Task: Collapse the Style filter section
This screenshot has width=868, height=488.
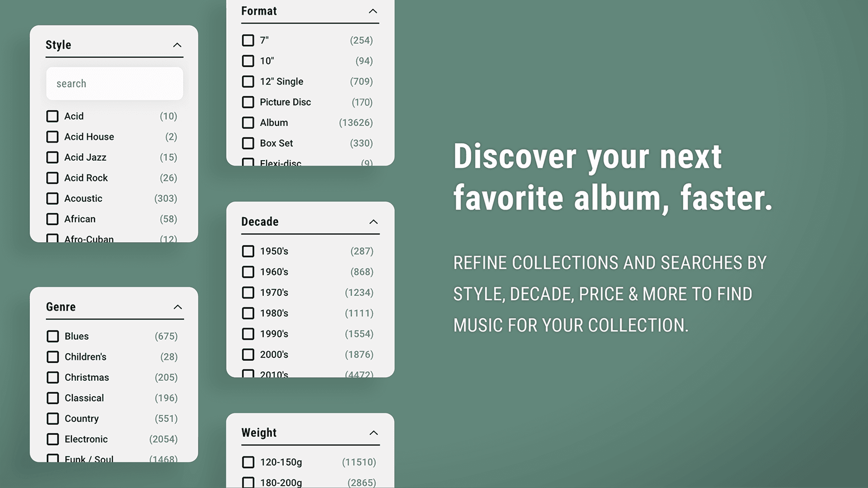Action: tap(177, 45)
